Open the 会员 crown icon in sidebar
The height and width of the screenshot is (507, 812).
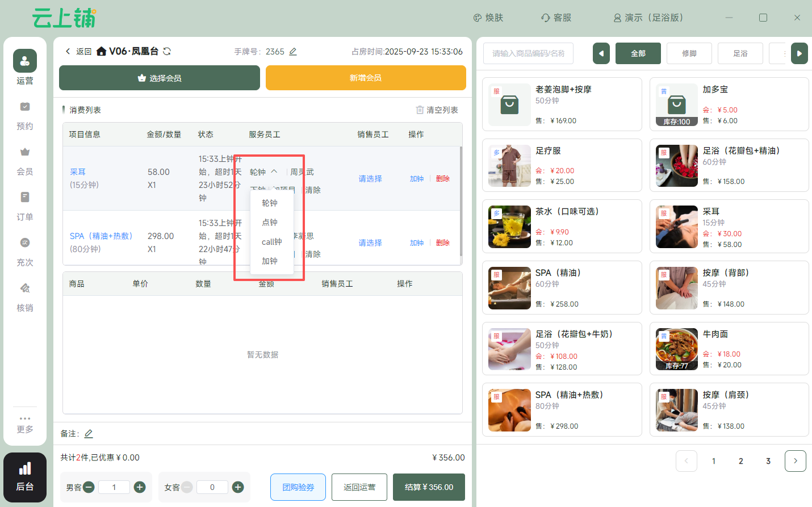point(25,152)
